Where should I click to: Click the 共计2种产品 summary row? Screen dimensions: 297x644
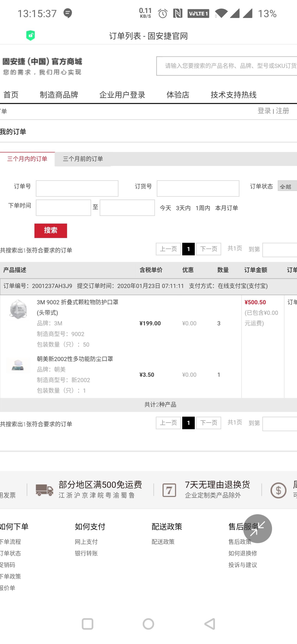click(148, 404)
